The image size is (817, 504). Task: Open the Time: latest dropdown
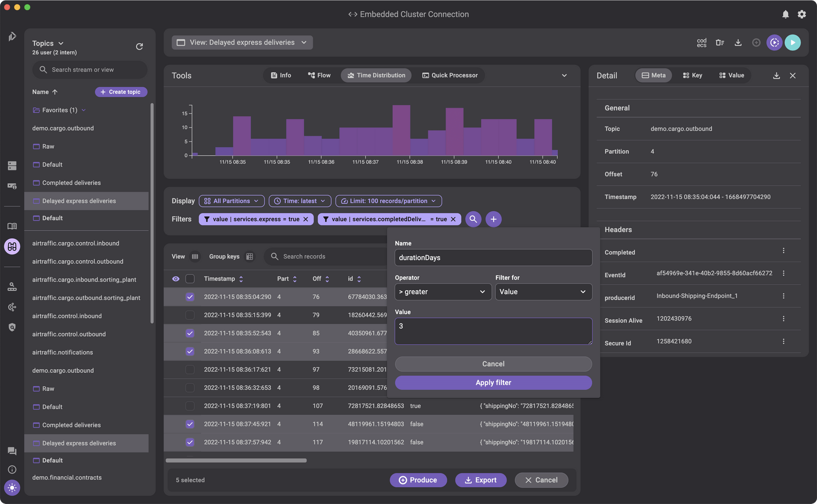tap(299, 200)
